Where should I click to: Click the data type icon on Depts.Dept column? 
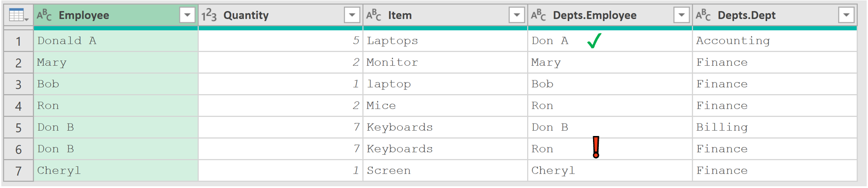tap(703, 15)
